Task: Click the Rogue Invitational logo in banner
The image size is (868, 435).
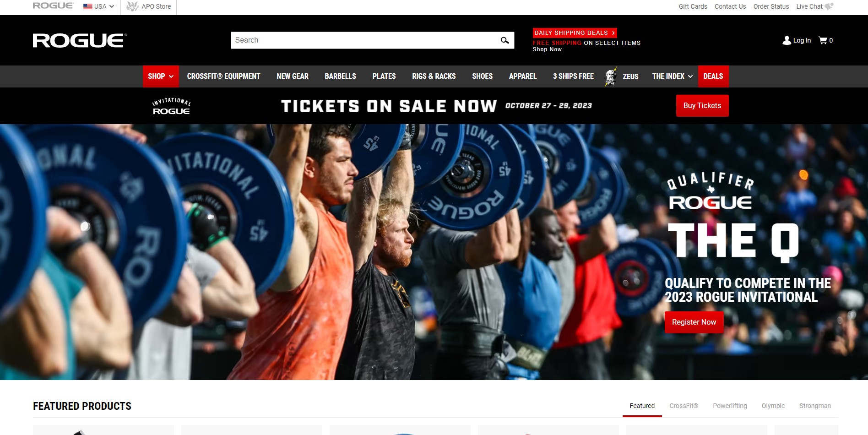Action: (171, 106)
